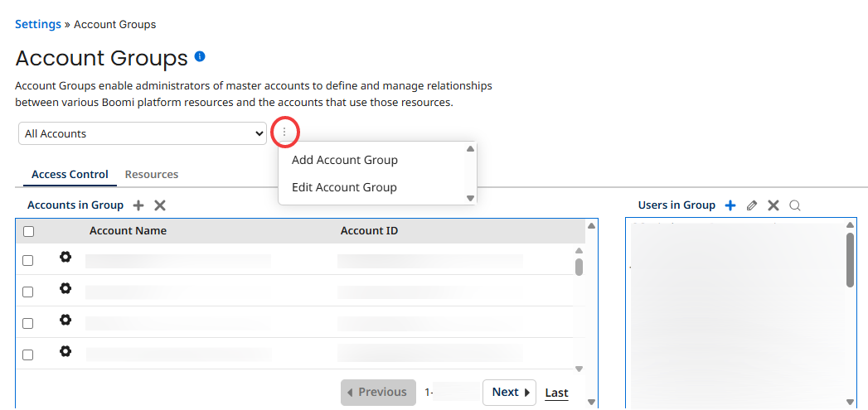Screen dimensions: 868x410
Task: Click the Users in Group scroll-up arrow
Action: (851, 225)
